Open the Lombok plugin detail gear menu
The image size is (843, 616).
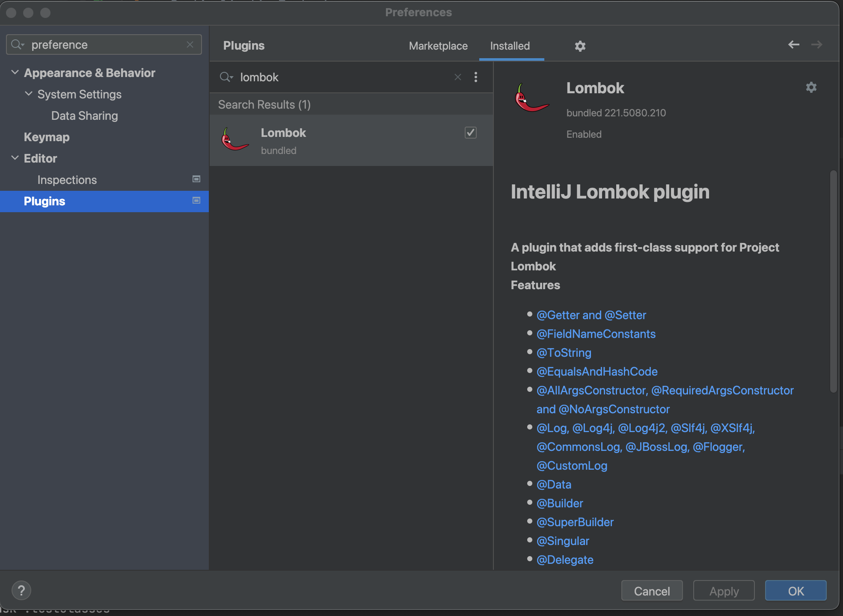click(811, 88)
